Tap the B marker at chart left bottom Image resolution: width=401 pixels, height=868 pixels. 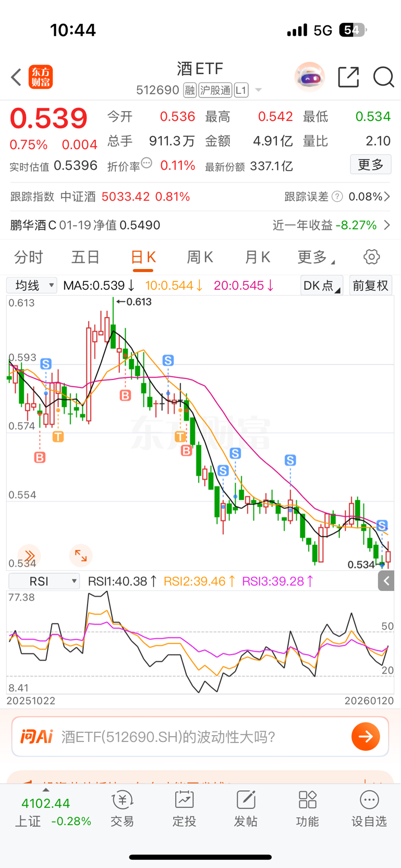[40, 457]
